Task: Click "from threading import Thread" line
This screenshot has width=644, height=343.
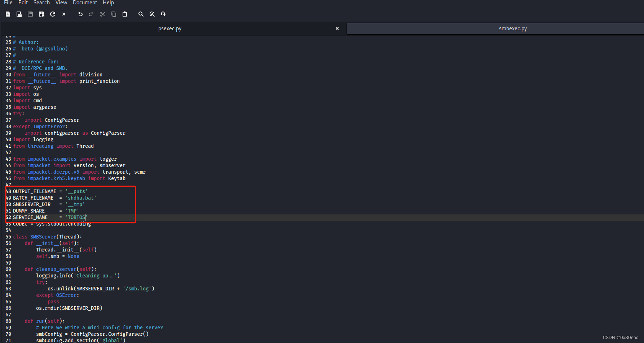Action: pyautogui.click(x=53, y=146)
